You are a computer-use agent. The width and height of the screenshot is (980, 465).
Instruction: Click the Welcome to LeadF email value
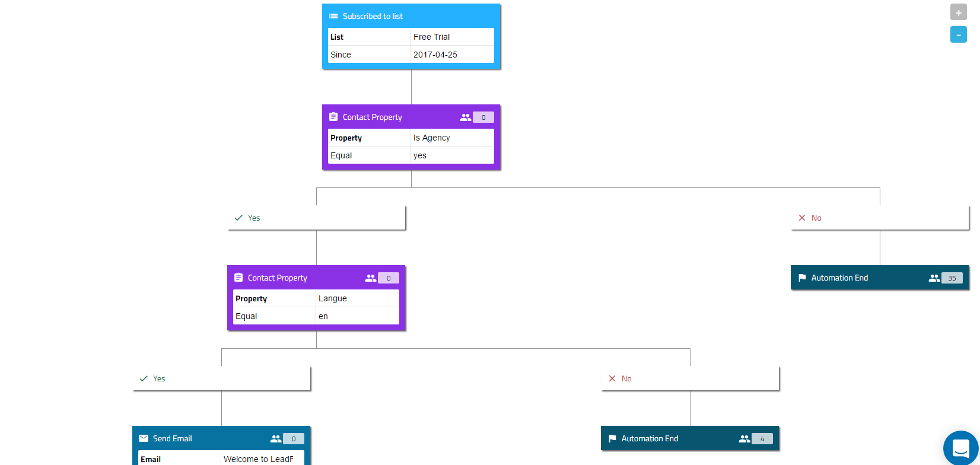click(x=263, y=458)
